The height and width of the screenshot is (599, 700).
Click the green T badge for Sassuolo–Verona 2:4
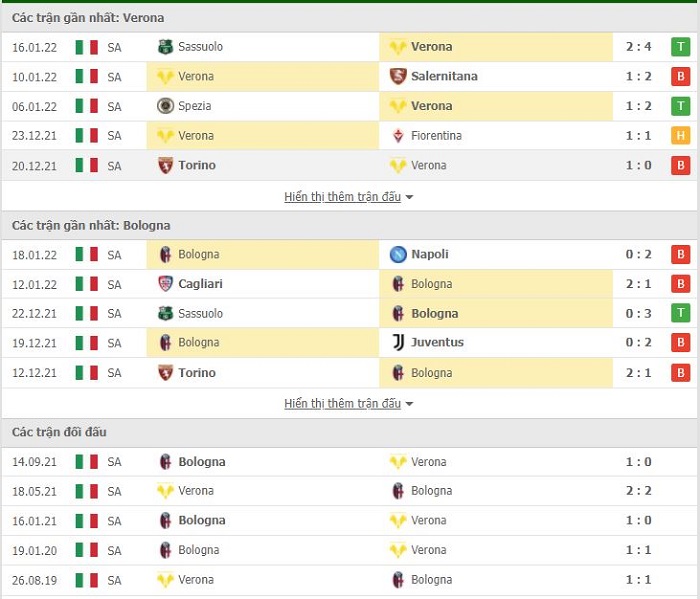tap(680, 47)
